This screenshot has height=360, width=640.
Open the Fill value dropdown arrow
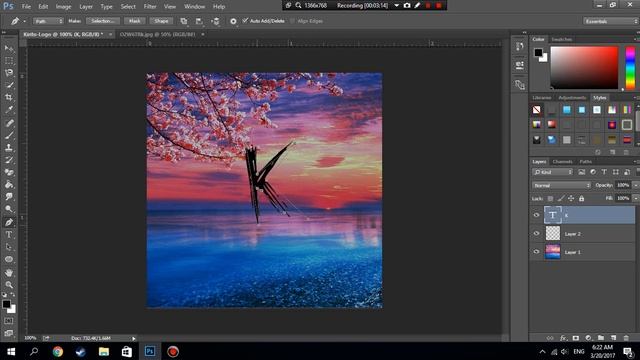tap(636, 198)
